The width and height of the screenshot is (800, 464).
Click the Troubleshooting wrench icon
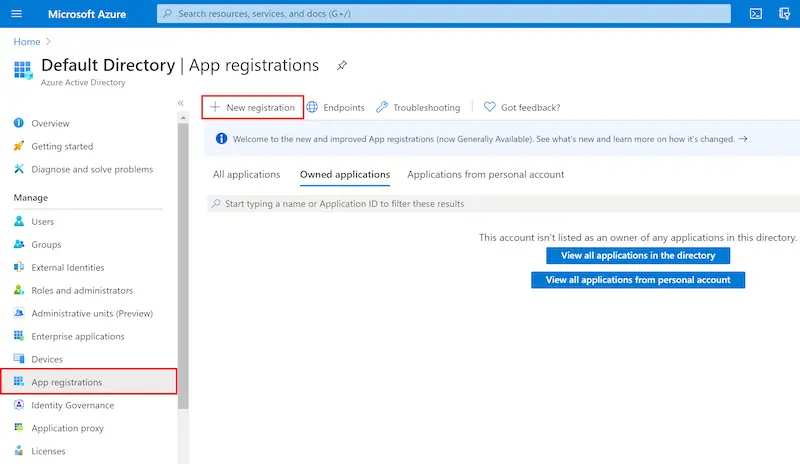[x=382, y=107]
